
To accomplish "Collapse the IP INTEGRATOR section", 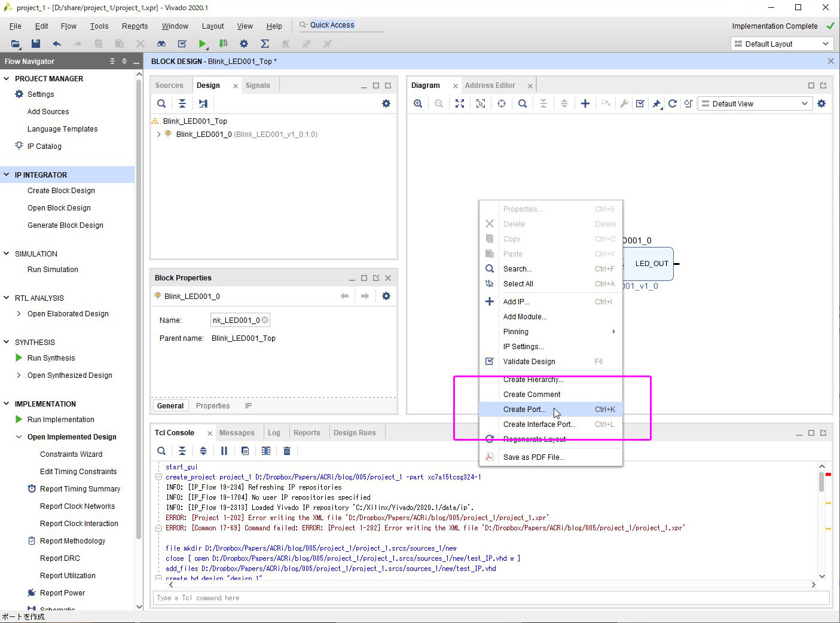I will click(7, 175).
